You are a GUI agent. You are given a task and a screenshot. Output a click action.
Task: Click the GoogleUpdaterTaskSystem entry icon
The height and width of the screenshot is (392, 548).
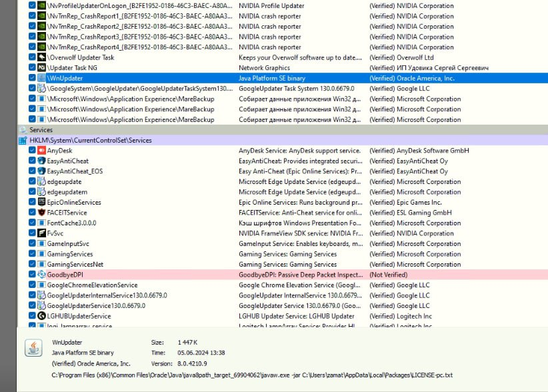point(41,89)
